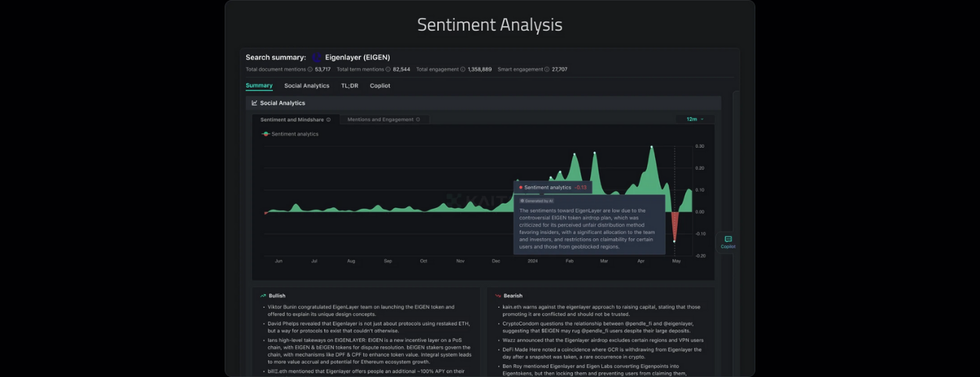Click the red negative sentiment dip on chart
This screenshot has width=980, height=377.
click(x=675, y=226)
